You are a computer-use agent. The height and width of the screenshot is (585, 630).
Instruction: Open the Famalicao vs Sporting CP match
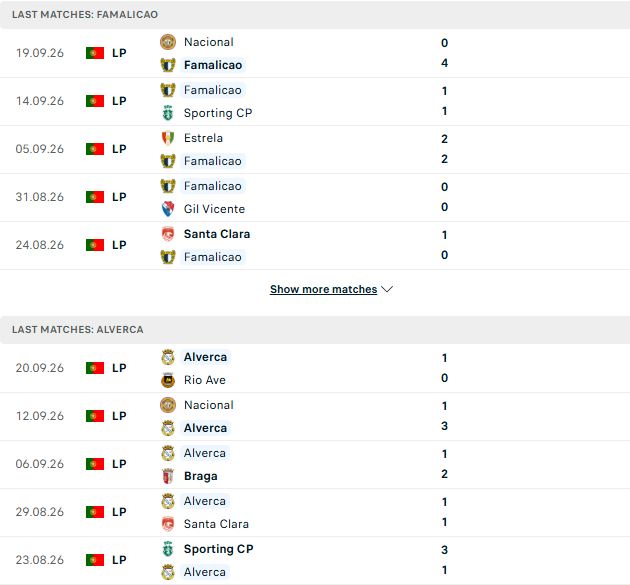tap(315, 101)
